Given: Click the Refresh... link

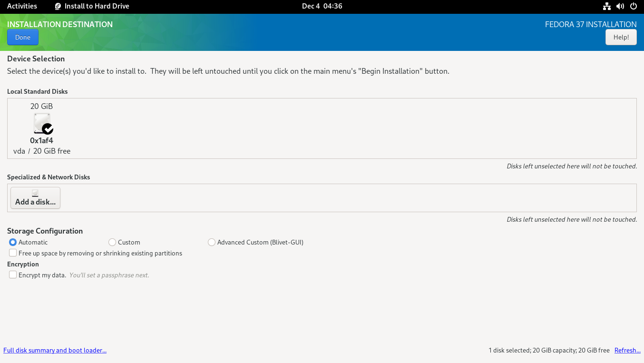Looking at the screenshot, I should click(x=627, y=350).
